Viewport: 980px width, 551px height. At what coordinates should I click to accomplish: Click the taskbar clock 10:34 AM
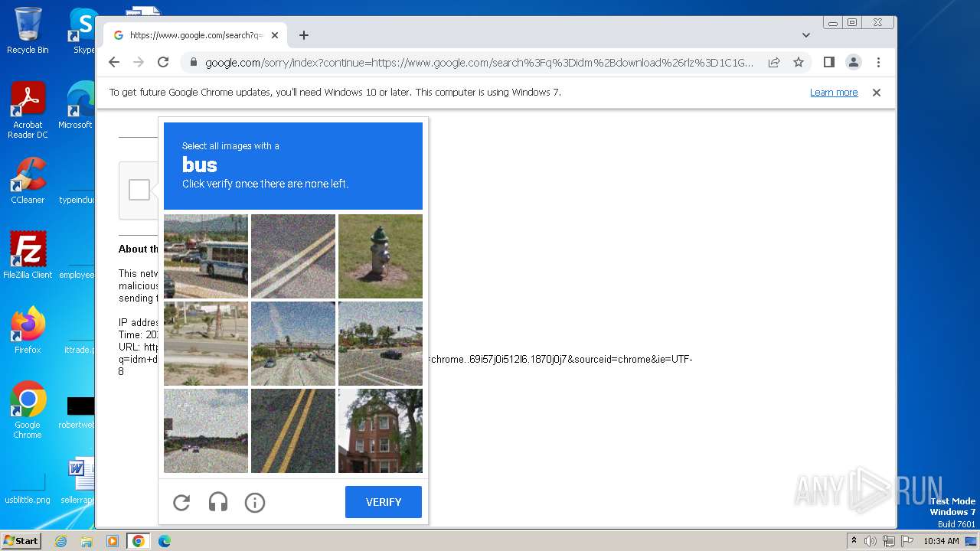941,541
